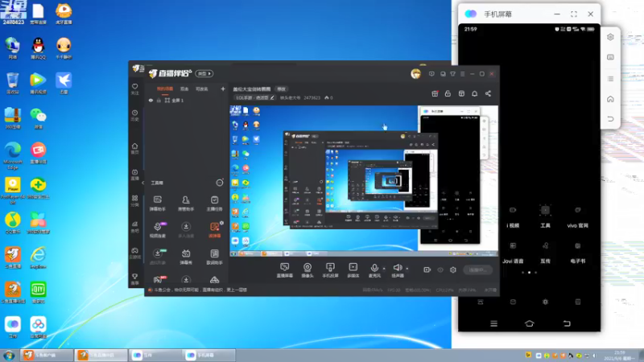This screenshot has width=644, height=362.
Task: Open the 弹幕助手 tool
Action: coord(157,204)
